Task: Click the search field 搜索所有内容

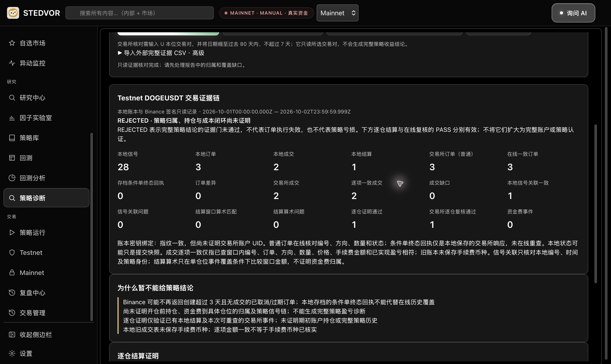Action: click(140, 13)
